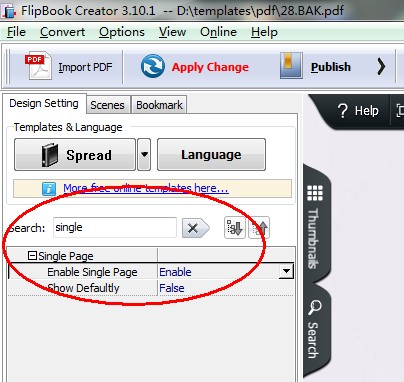The image size is (404, 382).
Task: Open the Help menu in menu bar
Action: tap(264, 32)
